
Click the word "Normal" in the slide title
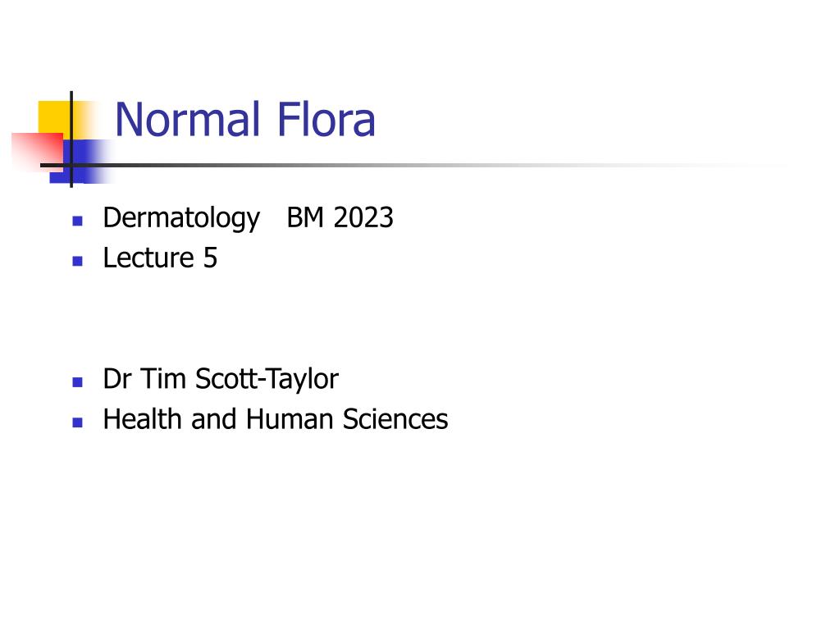click(187, 119)
